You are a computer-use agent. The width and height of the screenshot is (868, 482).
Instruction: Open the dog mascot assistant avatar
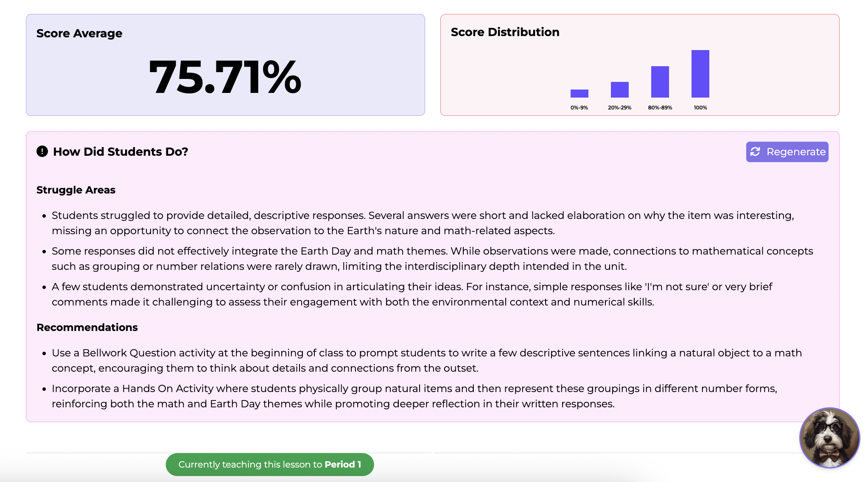point(829,438)
